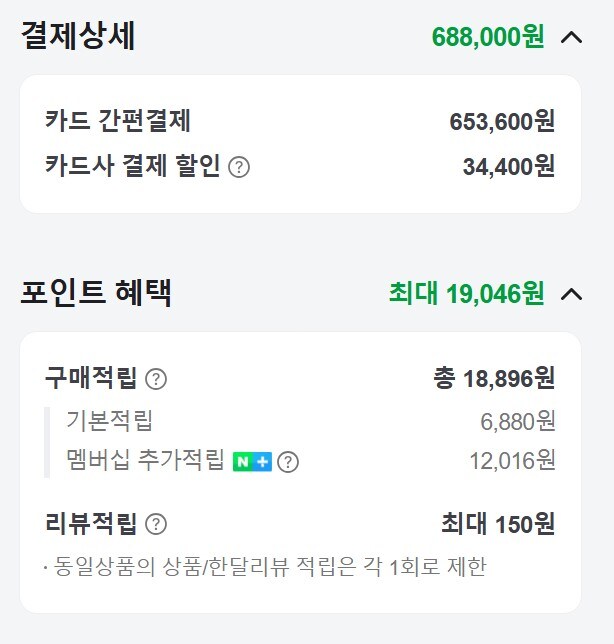Open help icon beside 구매적립
The image size is (614, 644).
pyautogui.click(x=156, y=379)
